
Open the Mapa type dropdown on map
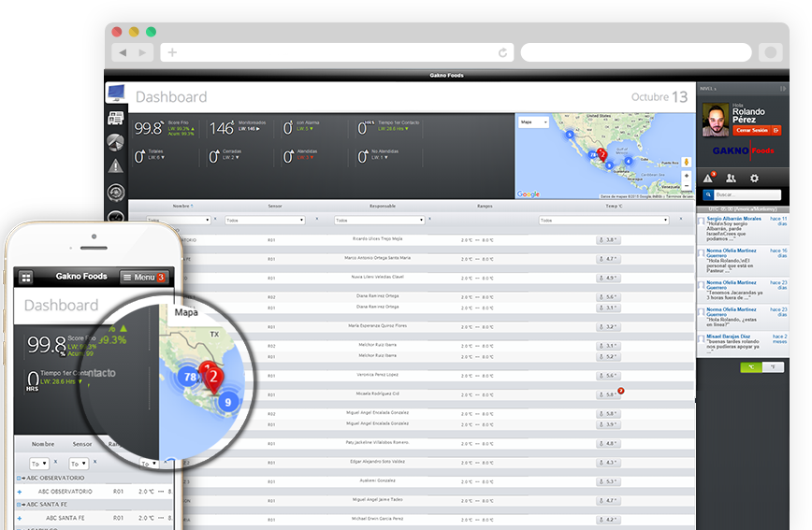tap(533, 122)
